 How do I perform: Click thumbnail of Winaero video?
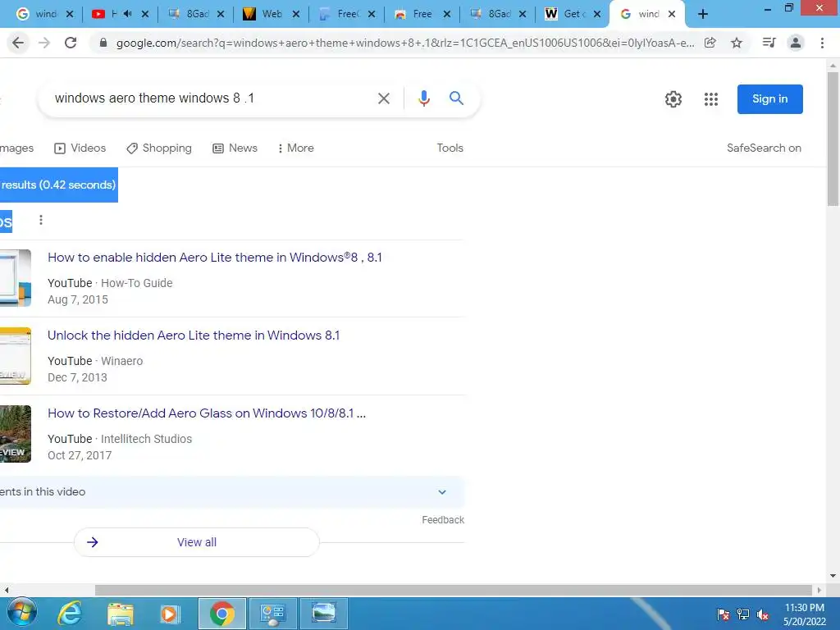pos(16,356)
